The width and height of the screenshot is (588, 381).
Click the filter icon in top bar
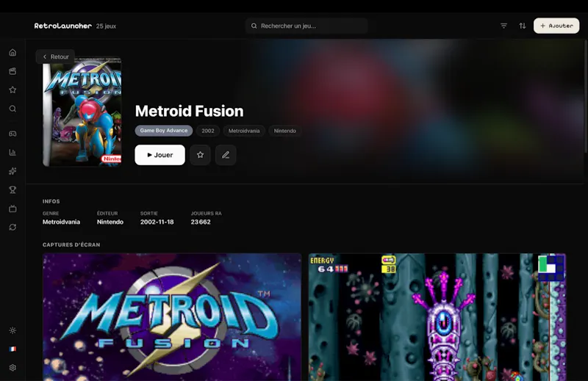click(503, 26)
